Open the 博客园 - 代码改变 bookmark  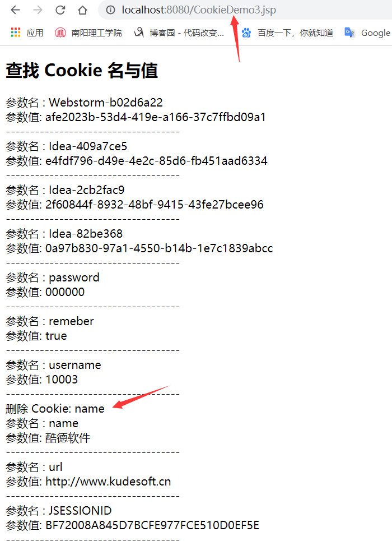187,33
